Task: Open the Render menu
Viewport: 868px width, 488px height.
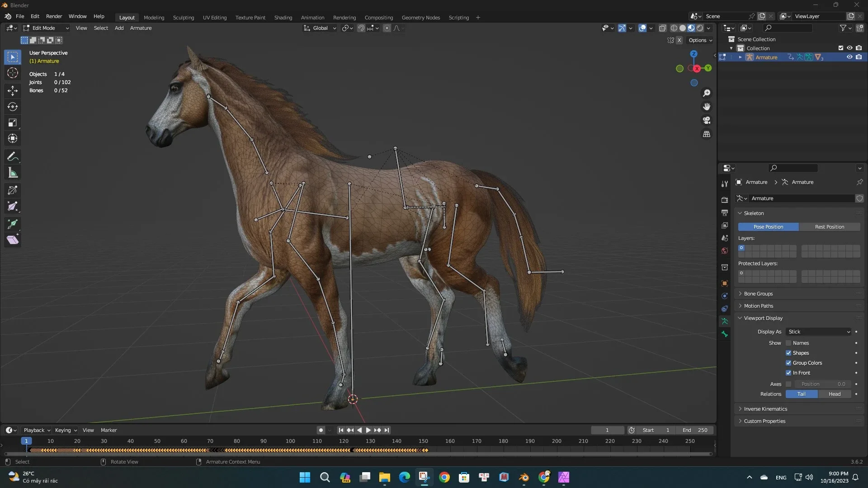Action: pos(54,16)
